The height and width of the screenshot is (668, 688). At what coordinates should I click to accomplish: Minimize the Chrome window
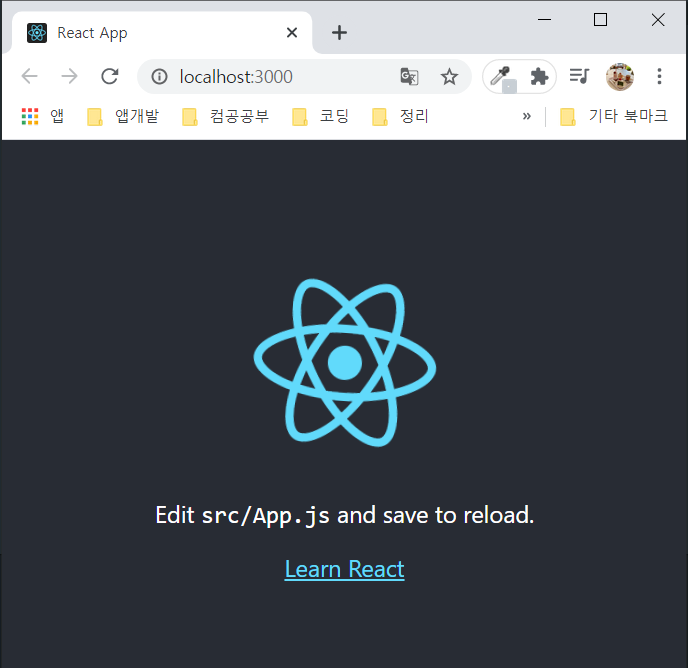point(544,19)
